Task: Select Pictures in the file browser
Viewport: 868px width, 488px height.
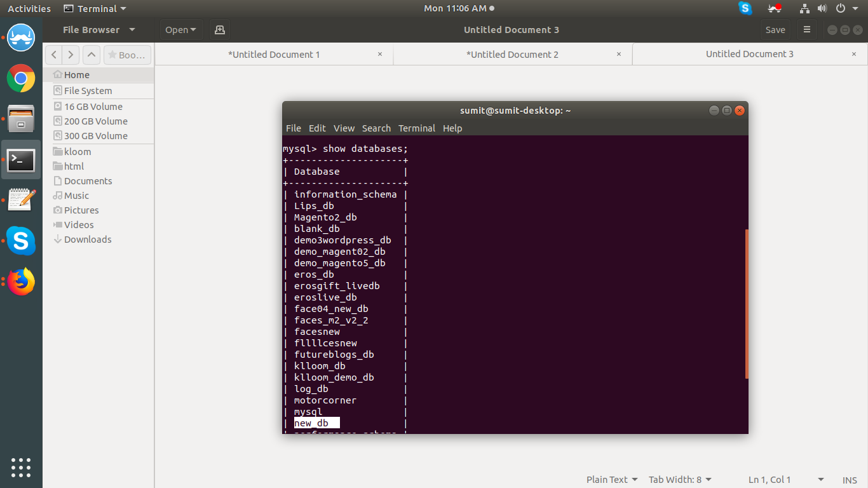Action: coord(98,210)
